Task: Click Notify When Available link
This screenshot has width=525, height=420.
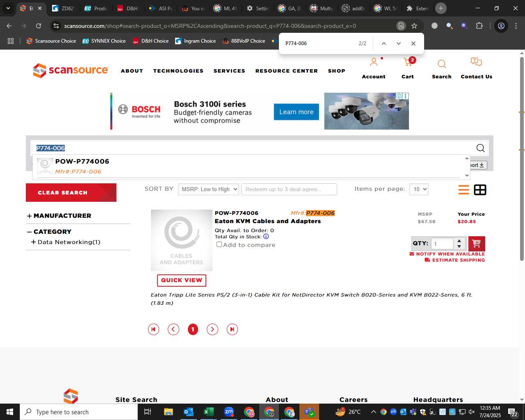Action: click(x=447, y=254)
